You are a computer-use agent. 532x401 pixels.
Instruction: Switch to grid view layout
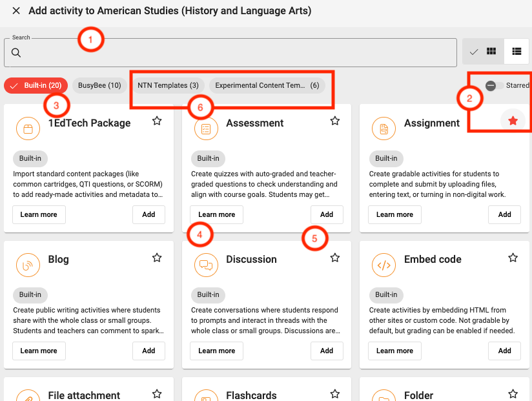pos(483,52)
